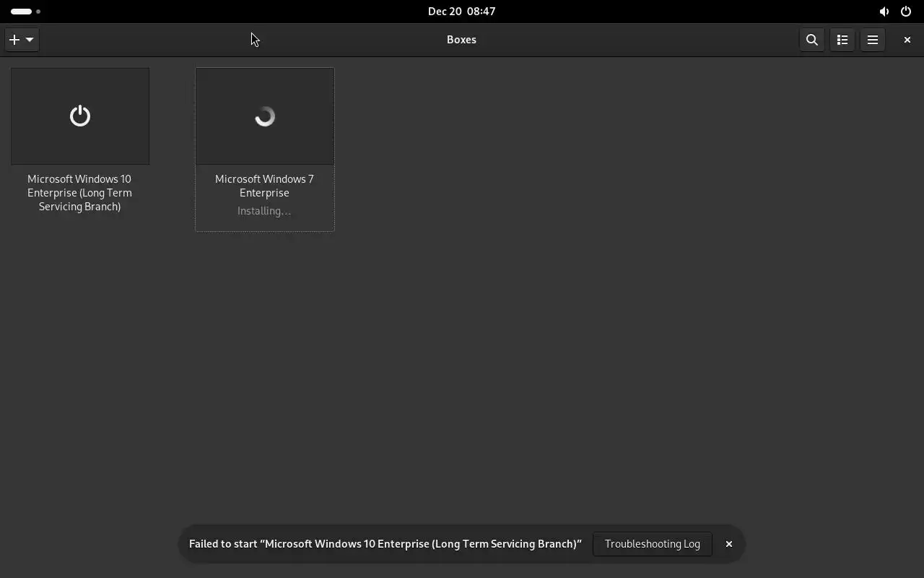This screenshot has width=924, height=578.
Task: Click the plus new box button
Action: coord(22,40)
